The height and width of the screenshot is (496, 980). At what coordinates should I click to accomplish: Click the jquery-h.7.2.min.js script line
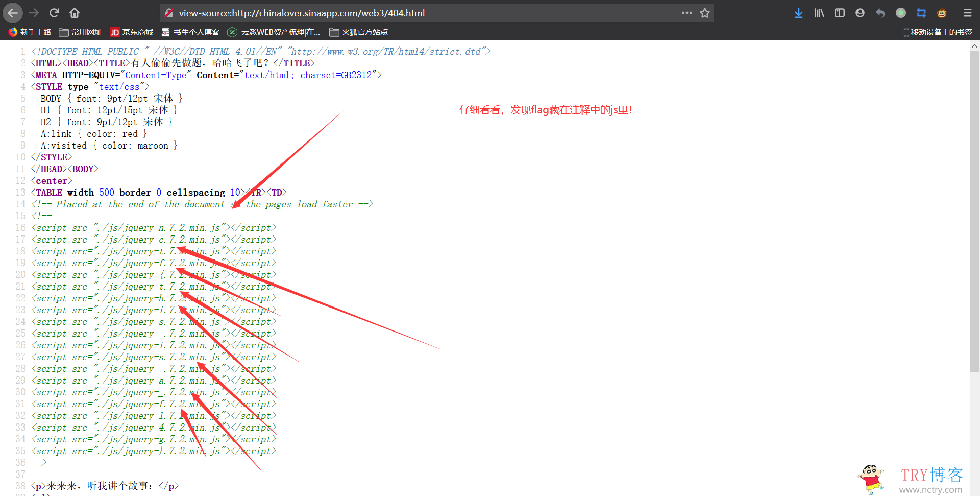pos(154,298)
